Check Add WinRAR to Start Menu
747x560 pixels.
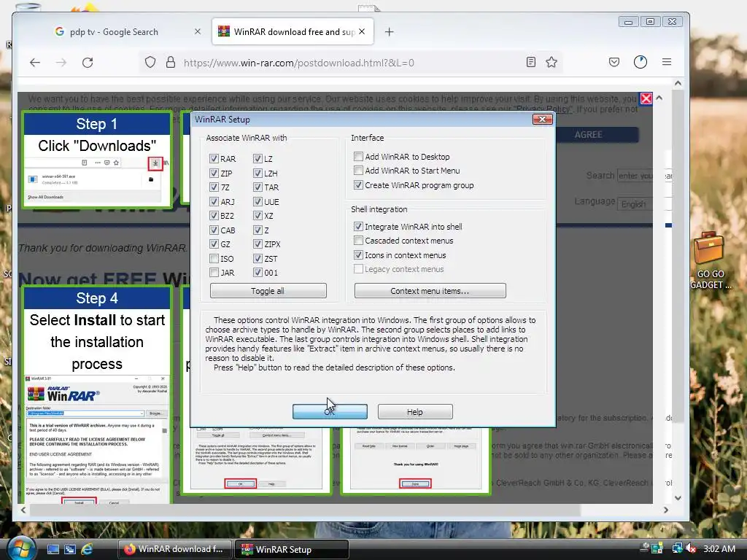click(x=358, y=170)
